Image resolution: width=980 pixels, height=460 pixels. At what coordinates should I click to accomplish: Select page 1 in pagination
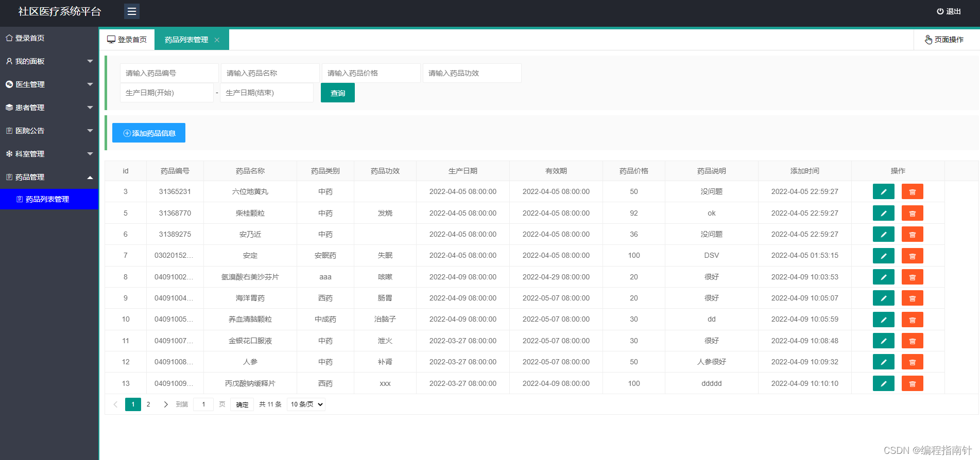pos(133,404)
